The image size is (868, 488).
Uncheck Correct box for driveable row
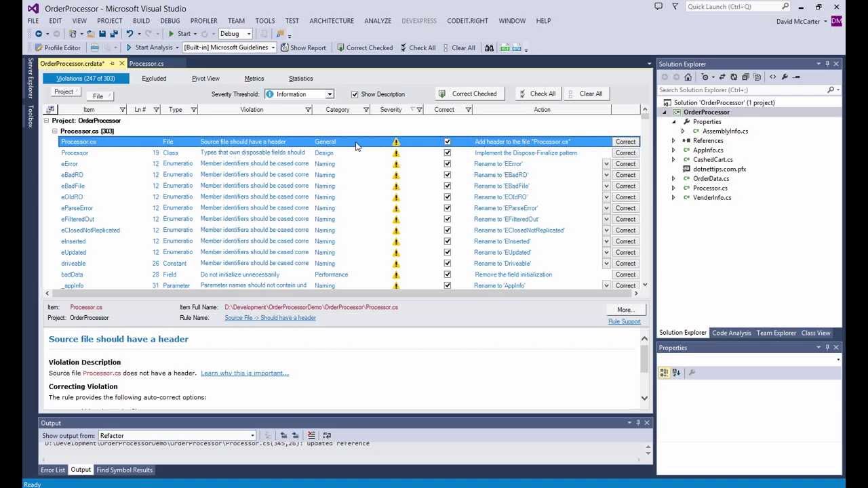click(x=447, y=264)
